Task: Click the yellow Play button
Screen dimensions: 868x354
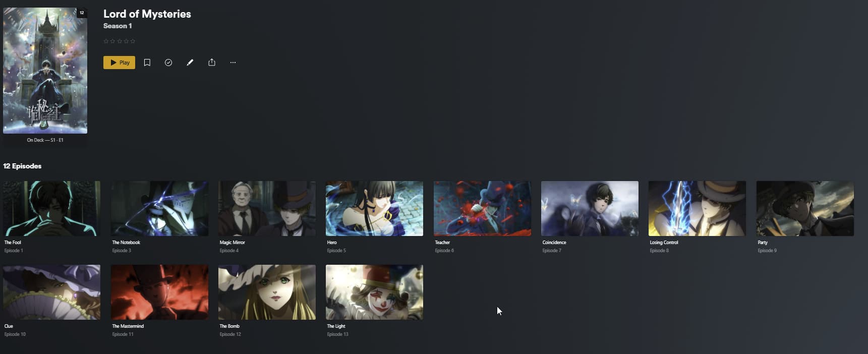Action: [119, 63]
